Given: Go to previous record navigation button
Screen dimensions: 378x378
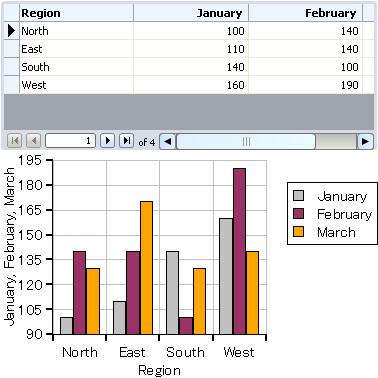Looking at the screenshot, I should tap(33, 141).
